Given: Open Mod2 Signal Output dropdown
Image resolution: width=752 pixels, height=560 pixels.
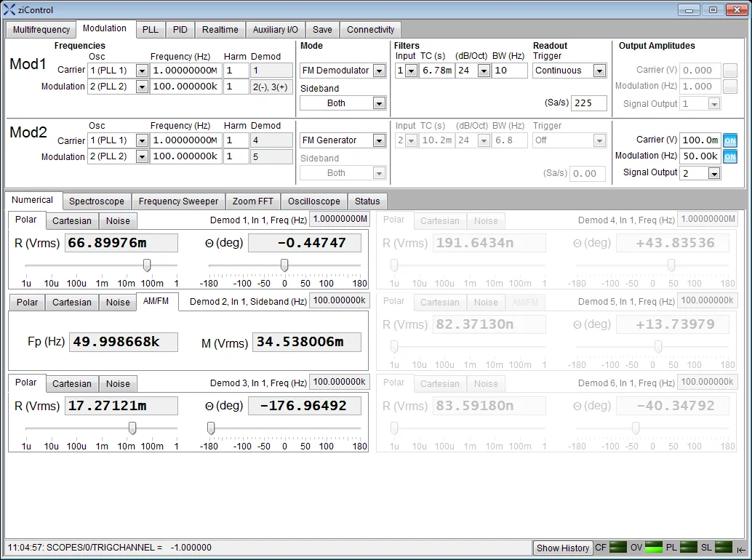Looking at the screenshot, I should click(714, 174).
